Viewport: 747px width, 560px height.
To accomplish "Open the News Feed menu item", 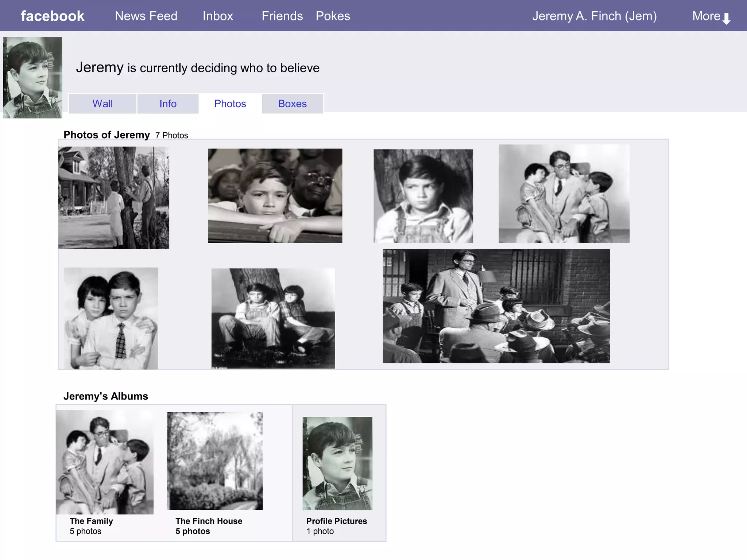I will pyautogui.click(x=146, y=16).
